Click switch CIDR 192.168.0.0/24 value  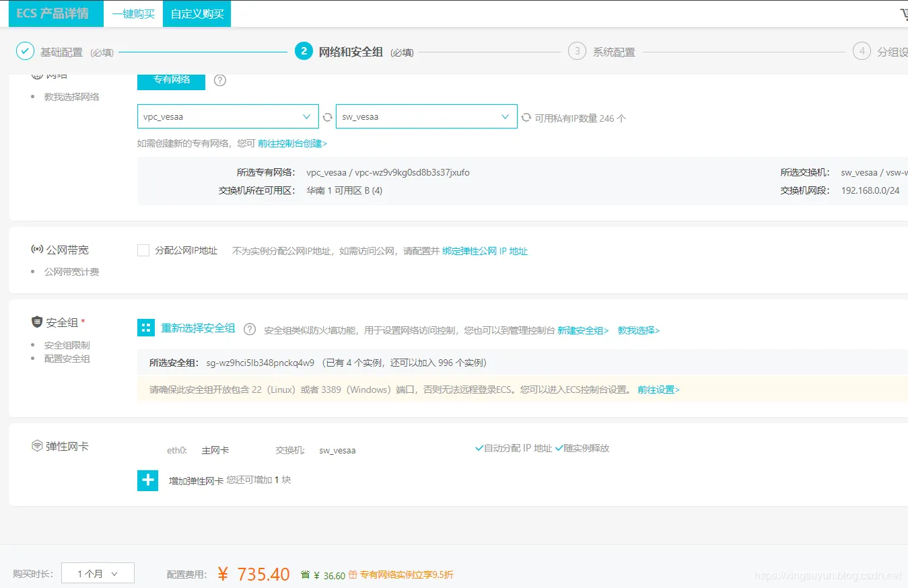pyautogui.click(x=870, y=190)
